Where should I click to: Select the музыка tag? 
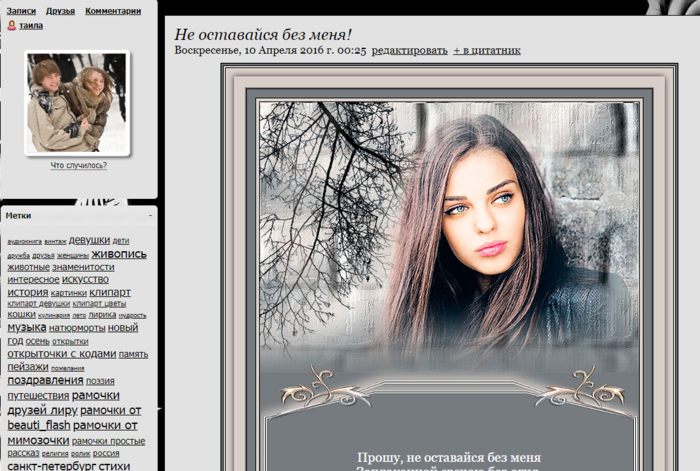[x=27, y=327]
